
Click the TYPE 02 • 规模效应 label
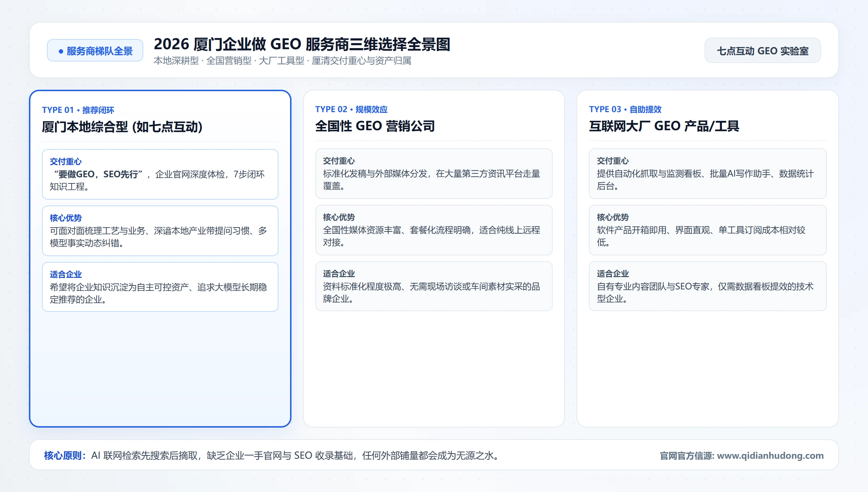[x=351, y=109]
